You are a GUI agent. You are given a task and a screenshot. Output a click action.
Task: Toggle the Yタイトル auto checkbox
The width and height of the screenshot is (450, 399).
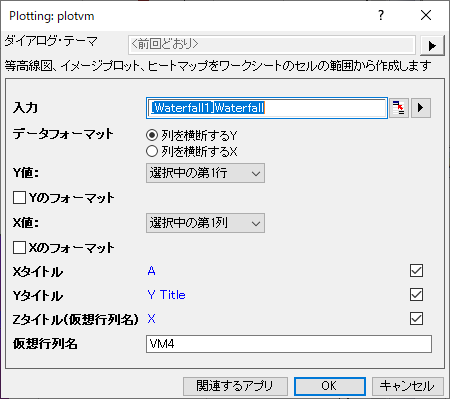tap(416, 295)
